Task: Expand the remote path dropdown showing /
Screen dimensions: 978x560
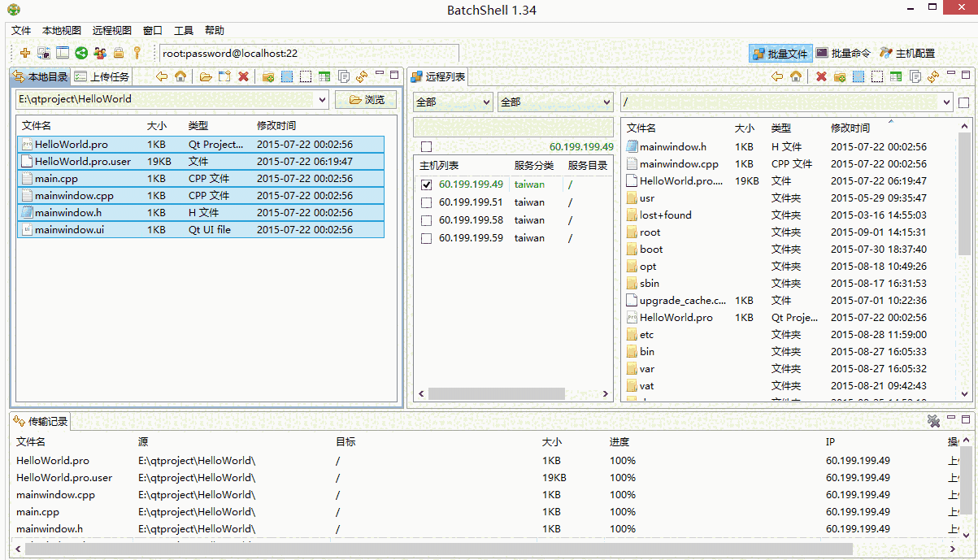Action: tap(946, 102)
